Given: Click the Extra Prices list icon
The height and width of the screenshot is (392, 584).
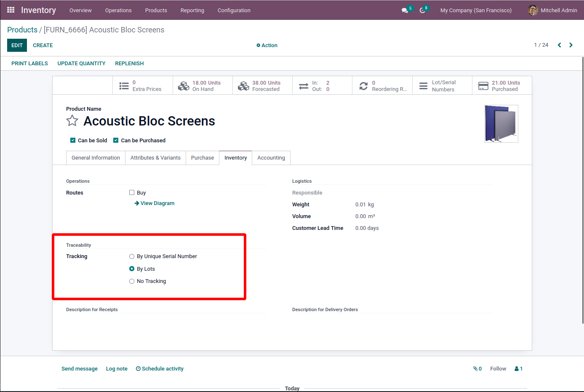Looking at the screenshot, I should (x=124, y=86).
